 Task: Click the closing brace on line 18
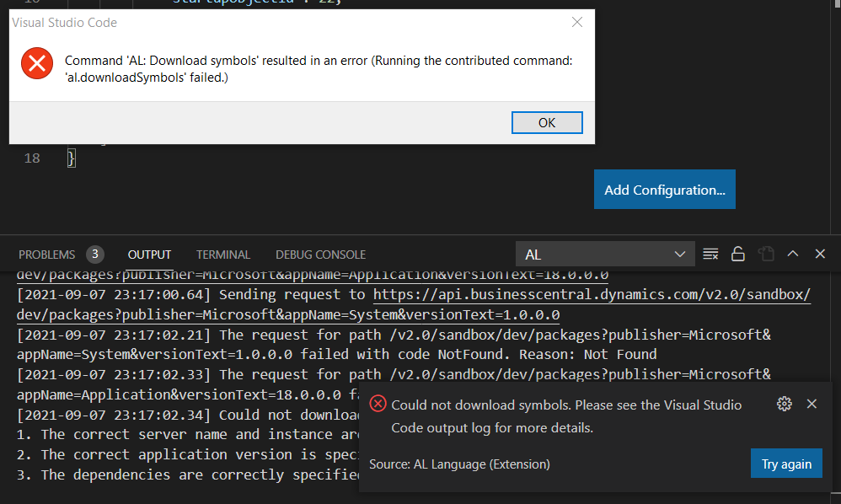72,158
